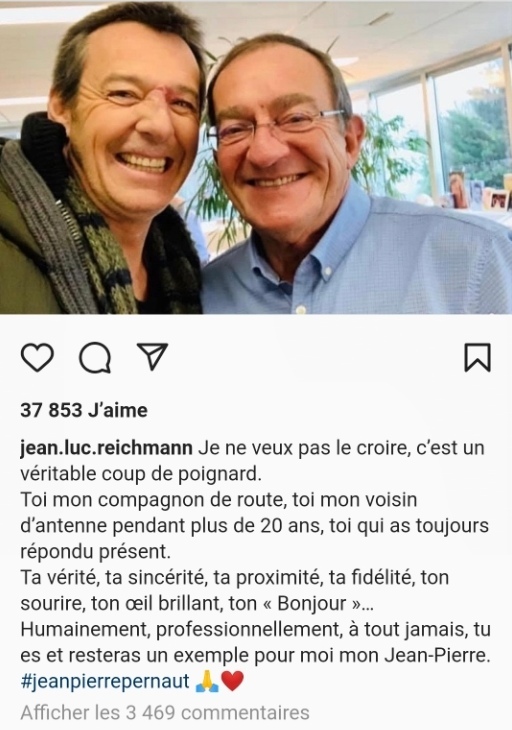Share the post with the paper plane icon
The width and height of the screenshot is (512, 730).
click(x=152, y=357)
